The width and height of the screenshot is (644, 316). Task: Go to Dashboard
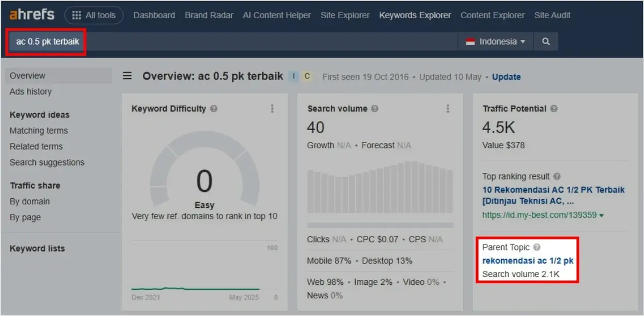tap(154, 15)
